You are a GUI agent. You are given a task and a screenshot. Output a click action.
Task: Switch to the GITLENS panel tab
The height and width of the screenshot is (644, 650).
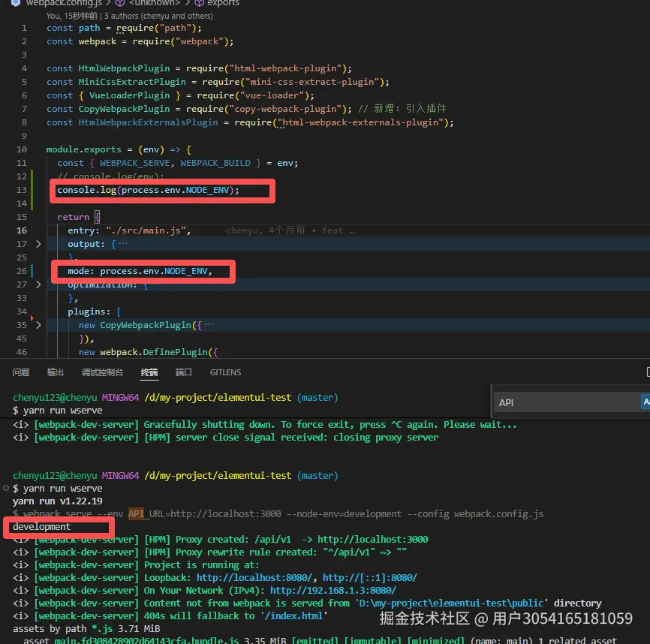click(225, 372)
